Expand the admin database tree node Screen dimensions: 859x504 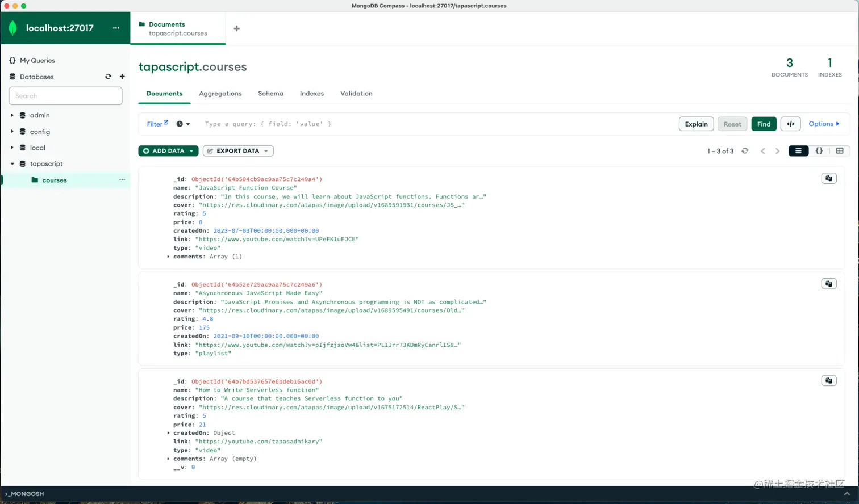pos(12,115)
